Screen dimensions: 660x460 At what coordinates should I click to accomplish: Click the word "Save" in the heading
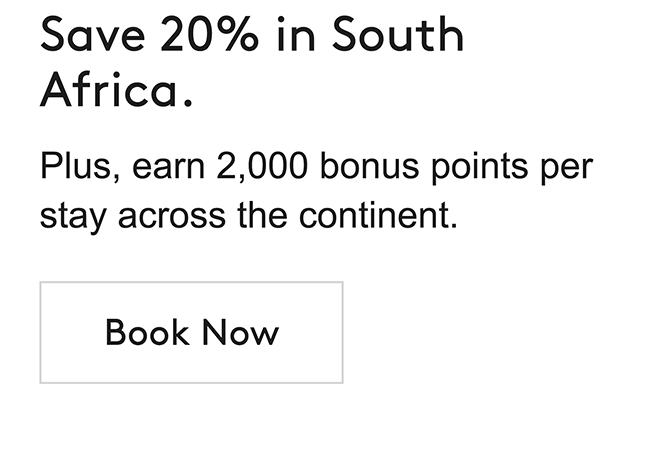point(91,36)
